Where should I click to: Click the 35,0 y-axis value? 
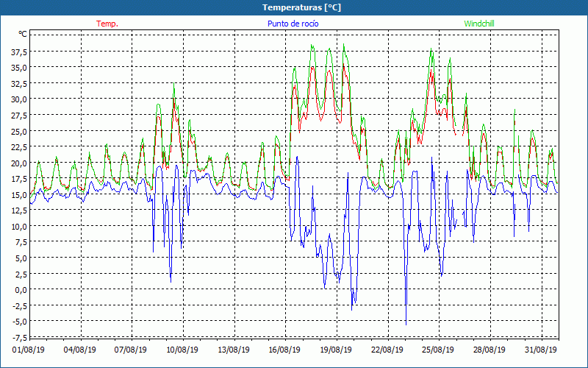[x=19, y=68]
